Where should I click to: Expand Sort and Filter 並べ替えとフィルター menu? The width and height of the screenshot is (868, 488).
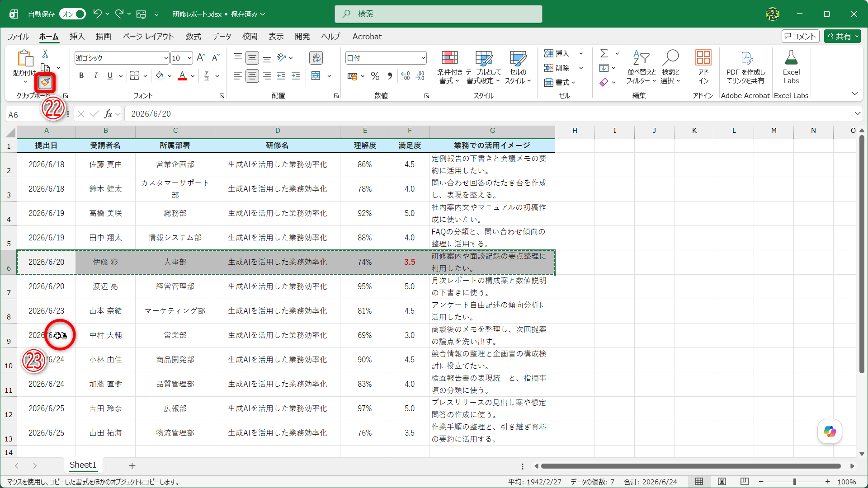[642, 66]
